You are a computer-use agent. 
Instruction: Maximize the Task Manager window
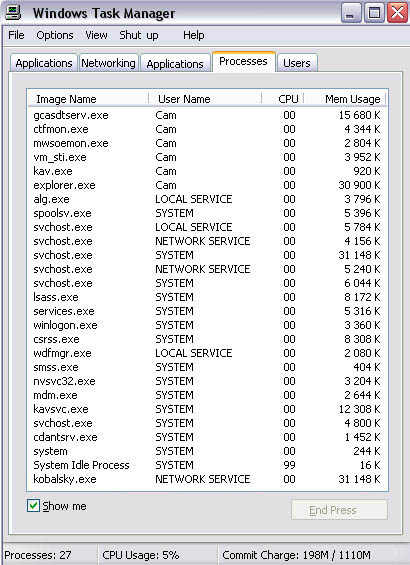[374, 13]
